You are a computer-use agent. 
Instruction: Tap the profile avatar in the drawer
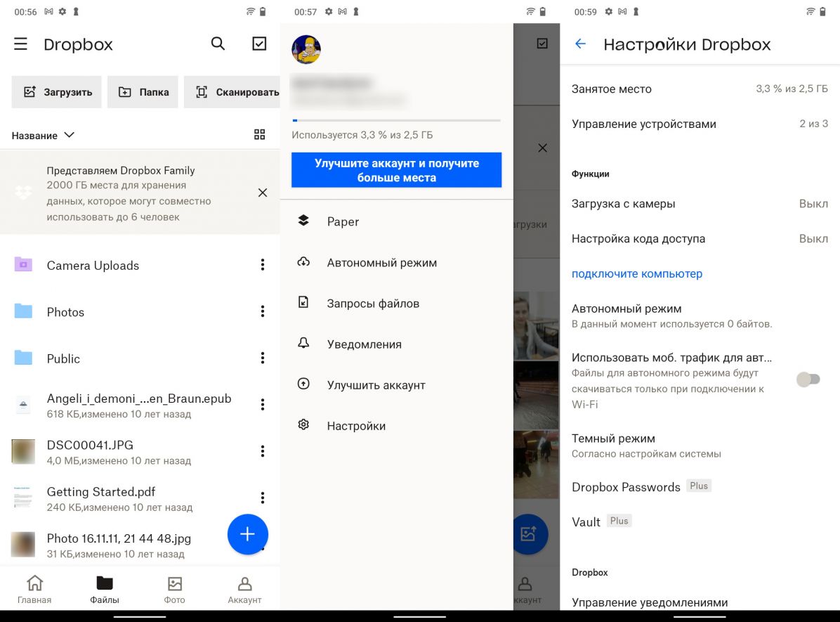click(306, 49)
